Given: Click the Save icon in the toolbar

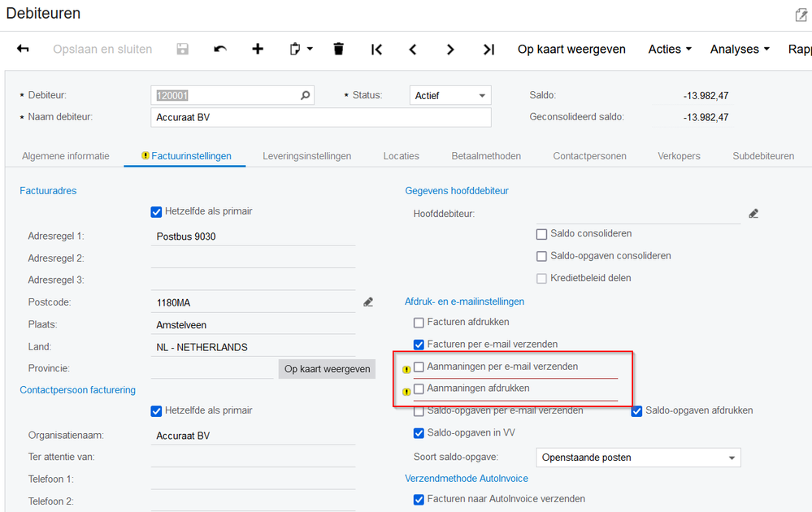Looking at the screenshot, I should [182, 49].
